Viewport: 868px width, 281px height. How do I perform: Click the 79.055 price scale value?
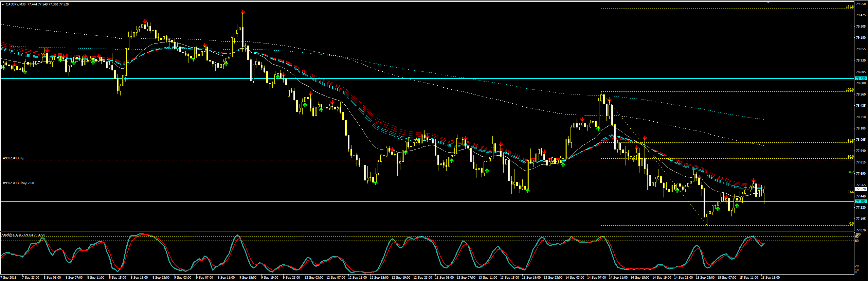(x=861, y=49)
